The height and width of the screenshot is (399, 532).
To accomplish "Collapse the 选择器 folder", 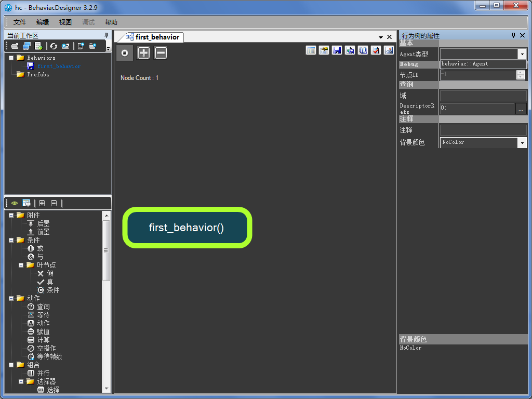I will coord(21,381).
